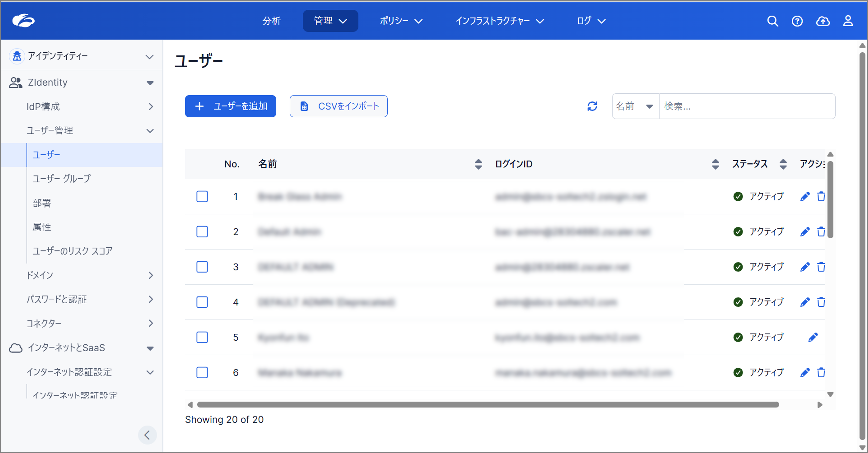
Task: Click the pencil edit icon for row 1
Action: [805, 196]
